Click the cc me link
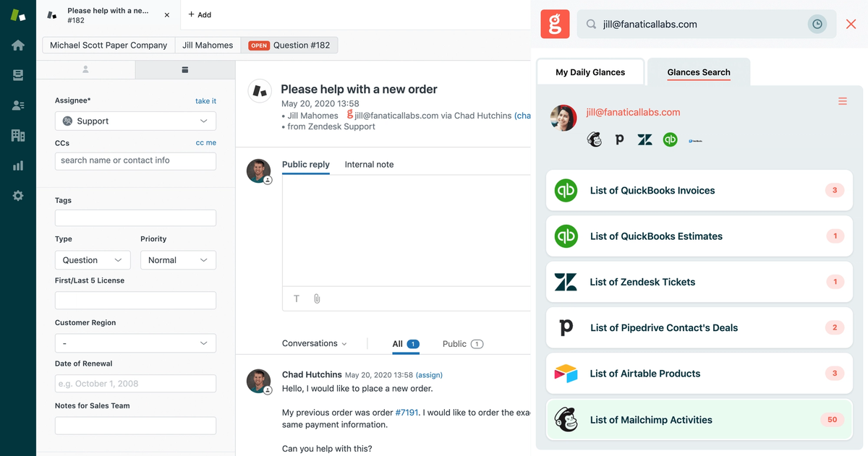The width and height of the screenshot is (868, 456). click(x=206, y=143)
